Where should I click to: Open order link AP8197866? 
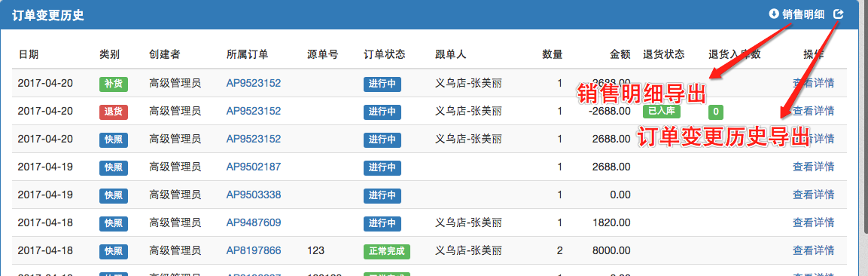point(254,250)
